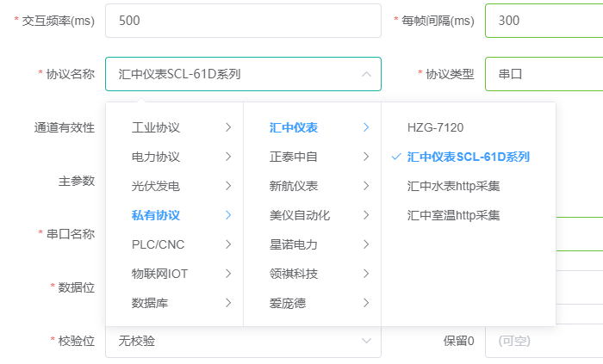Screen dimensions: 603x364
Task: Select 电力协议 category
Action: point(175,157)
